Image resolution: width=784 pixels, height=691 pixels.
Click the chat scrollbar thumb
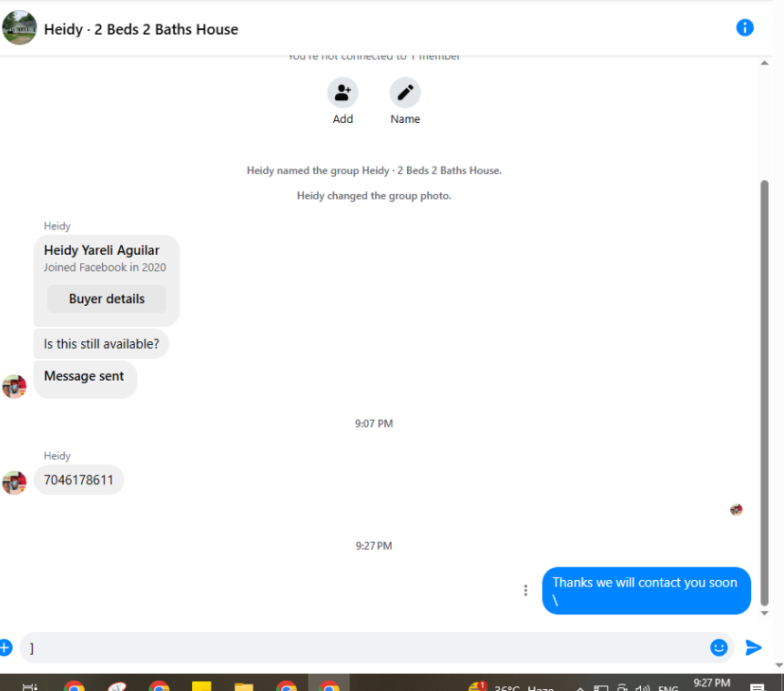point(765,393)
